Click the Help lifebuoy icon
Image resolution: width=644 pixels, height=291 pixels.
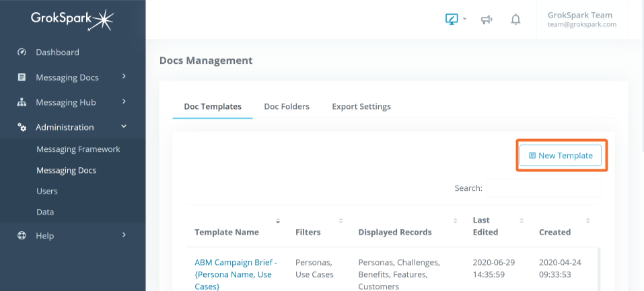click(22, 236)
